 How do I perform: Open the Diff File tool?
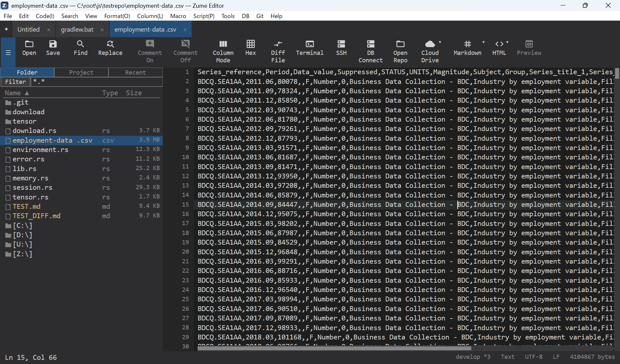[278, 52]
